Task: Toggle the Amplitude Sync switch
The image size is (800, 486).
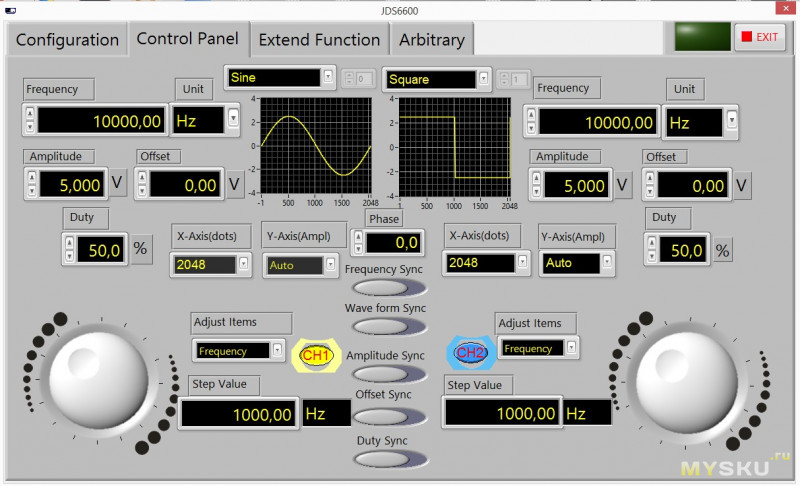Action: tap(384, 374)
